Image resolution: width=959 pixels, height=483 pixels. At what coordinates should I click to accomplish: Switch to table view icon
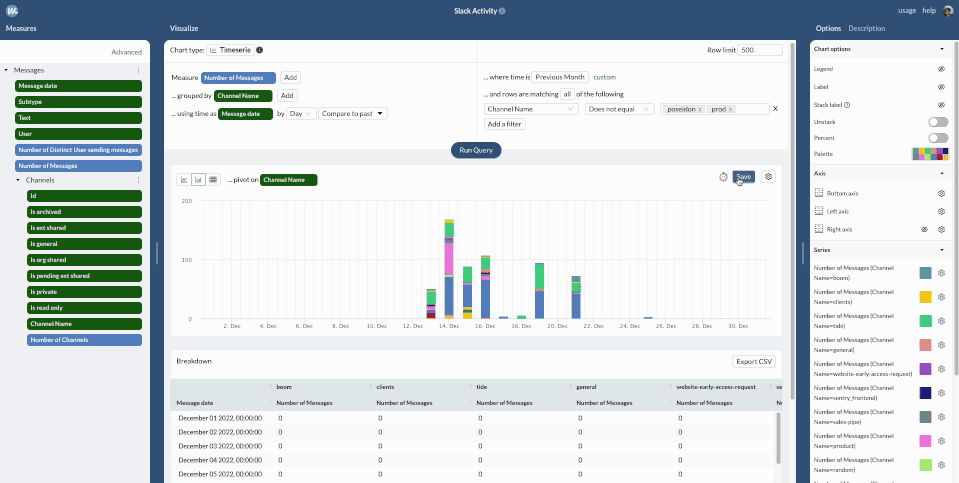(213, 180)
